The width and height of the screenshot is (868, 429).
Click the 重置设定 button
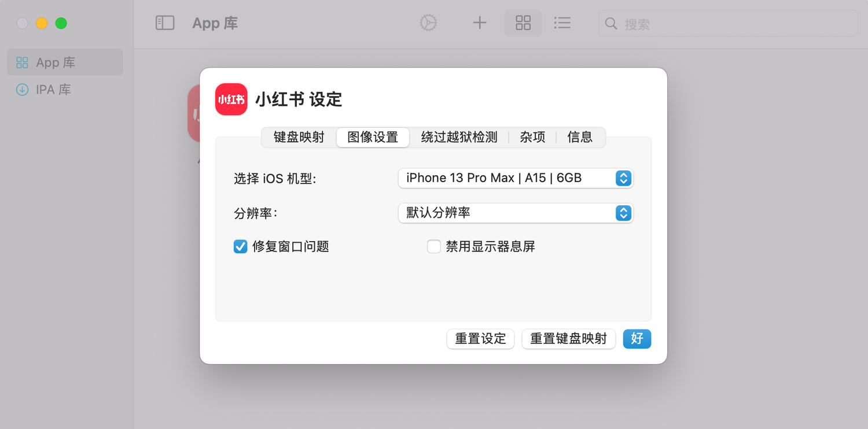click(x=480, y=339)
